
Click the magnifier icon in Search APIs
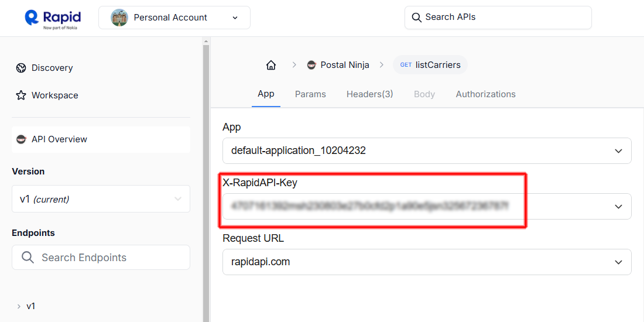[x=416, y=17]
